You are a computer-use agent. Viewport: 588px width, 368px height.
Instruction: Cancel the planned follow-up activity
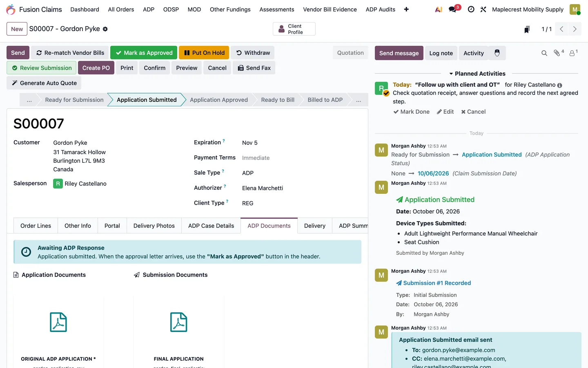click(473, 112)
